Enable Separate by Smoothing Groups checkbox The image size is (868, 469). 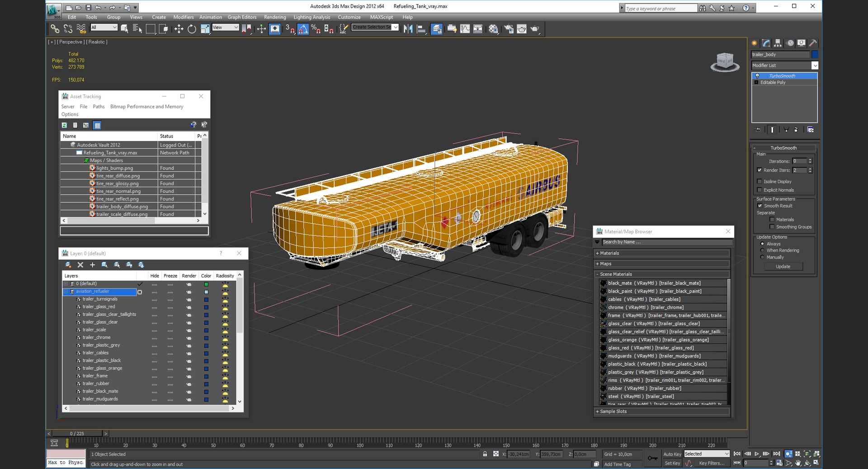pyautogui.click(x=772, y=227)
